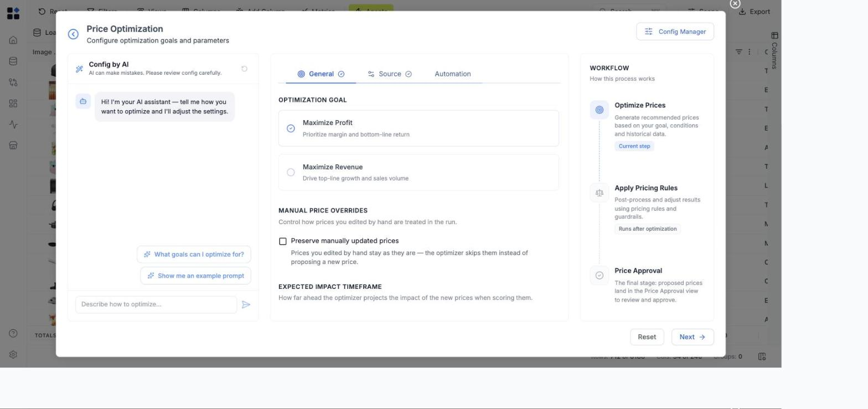Open the database icon in left sidebar
Image resolution: width=868 pixels, height=409 pixels.
[13, 61]
